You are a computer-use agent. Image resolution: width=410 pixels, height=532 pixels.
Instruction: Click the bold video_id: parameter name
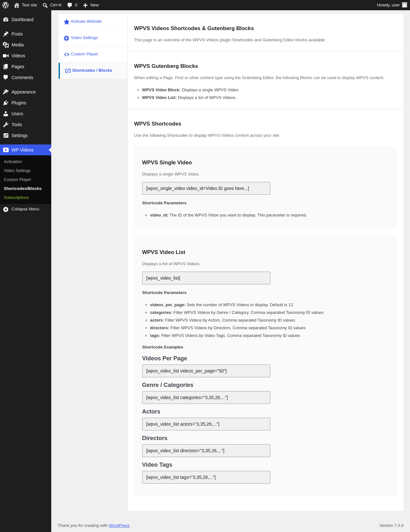pyautogui.click(x=159, y=215)
